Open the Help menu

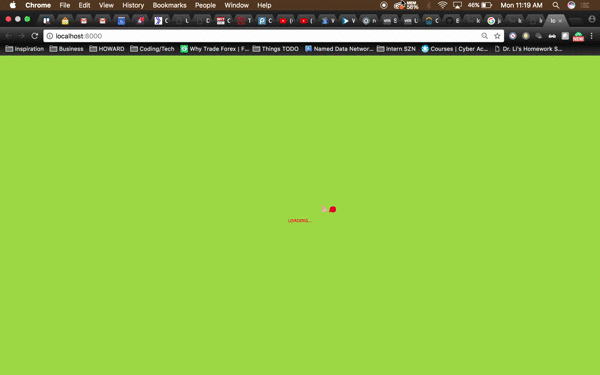[x=264, y=5]
